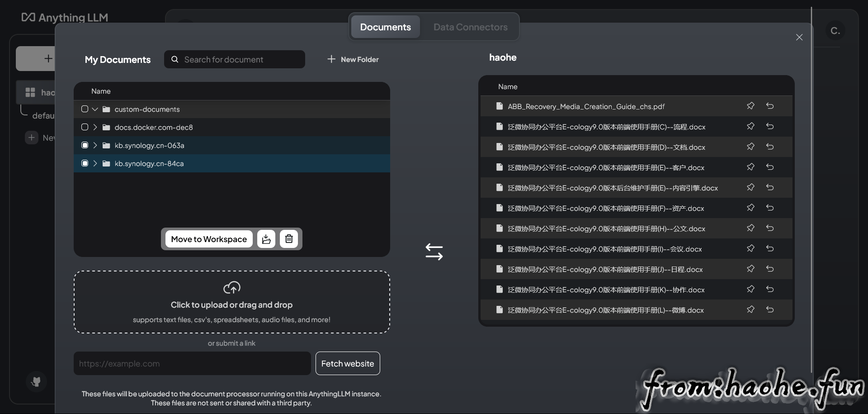The width and height of the screenshot is (868, 414).
Task: Open the GitHub icon in sidebar
Action: click(x=36, y=381)
